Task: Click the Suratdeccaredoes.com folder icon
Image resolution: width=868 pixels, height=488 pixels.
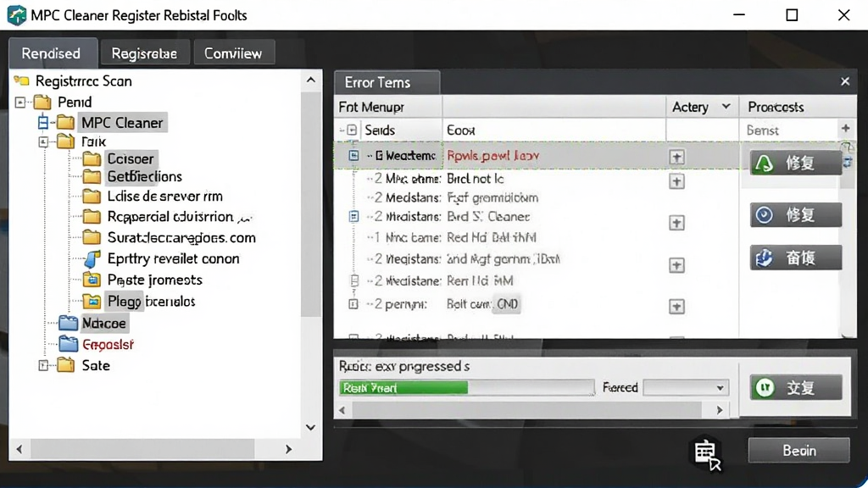Action: 92,238
